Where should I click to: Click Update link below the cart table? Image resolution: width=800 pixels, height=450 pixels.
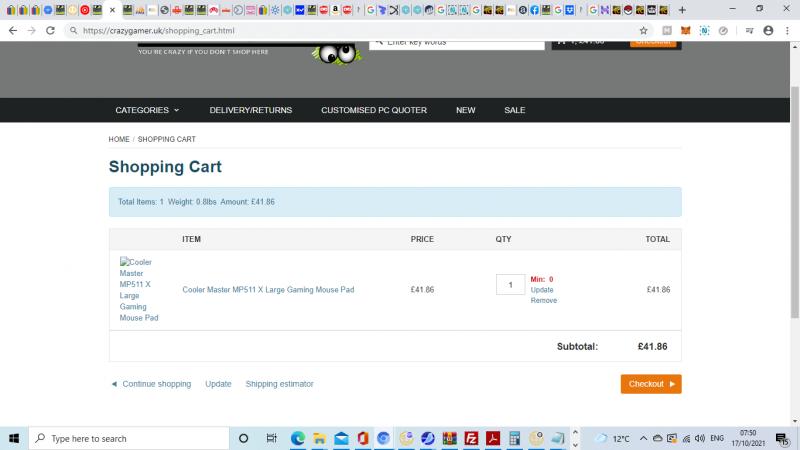click(218, 384)
